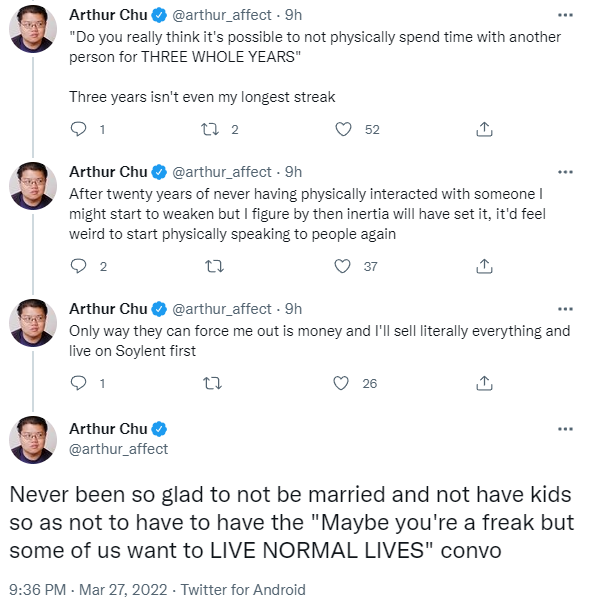Like the tweet with 52 likes
Image resolution: width=590 pixels, height=616 pixels.
tap(343, 129)
